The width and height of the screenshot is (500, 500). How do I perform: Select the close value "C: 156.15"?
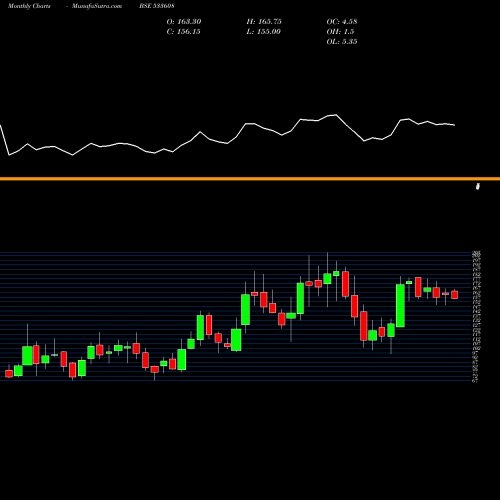183,32
